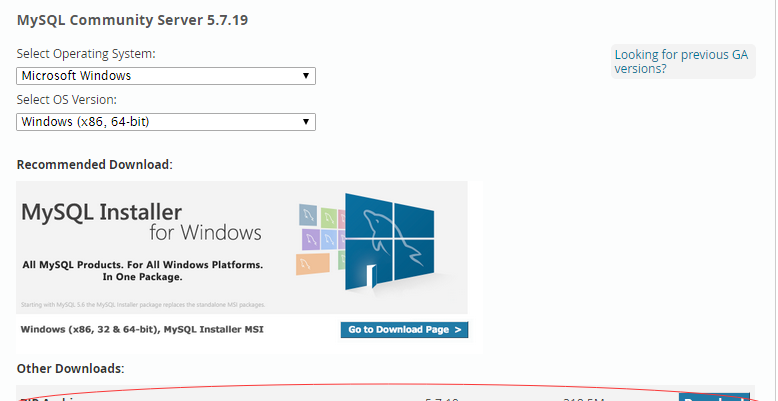Click the MySQL Installer for Windows banner
This screenshot has width=778, height=401.
pyautogui.click(x=242, y=247)
